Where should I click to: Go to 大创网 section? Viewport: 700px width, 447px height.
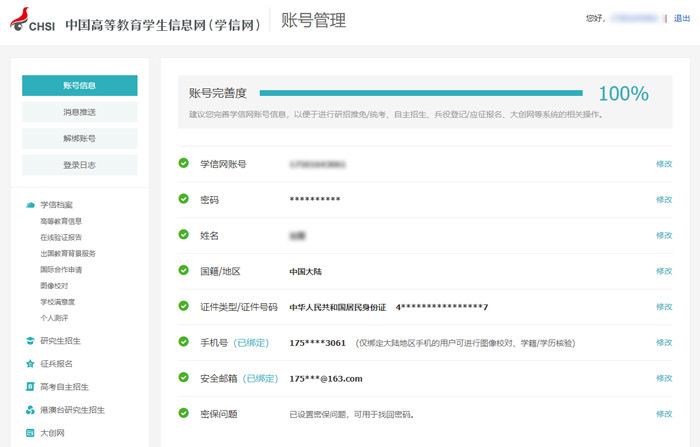(52, 433)
